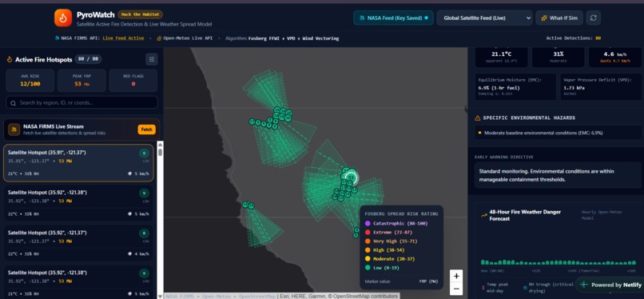
Task: Click the search magnifier icon
Action: coord(14,102)
